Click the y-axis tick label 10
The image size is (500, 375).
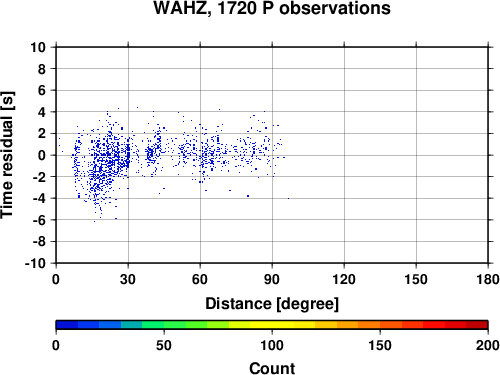click(38, 47)
